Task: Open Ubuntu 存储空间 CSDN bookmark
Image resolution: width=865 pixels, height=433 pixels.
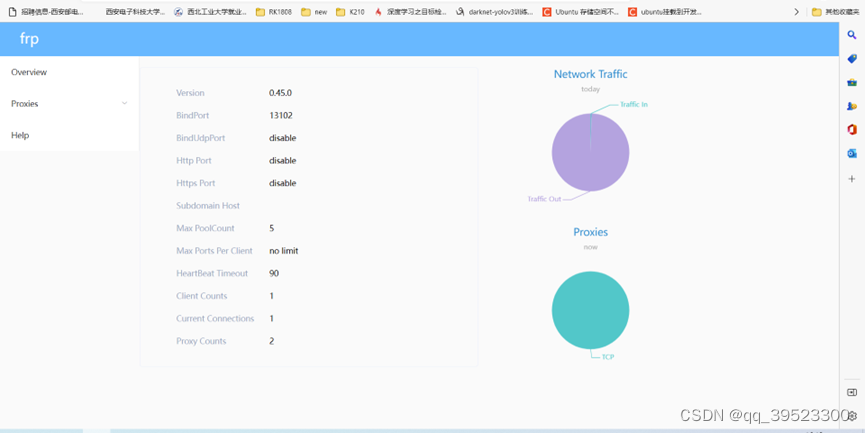Action: point(580,12)
